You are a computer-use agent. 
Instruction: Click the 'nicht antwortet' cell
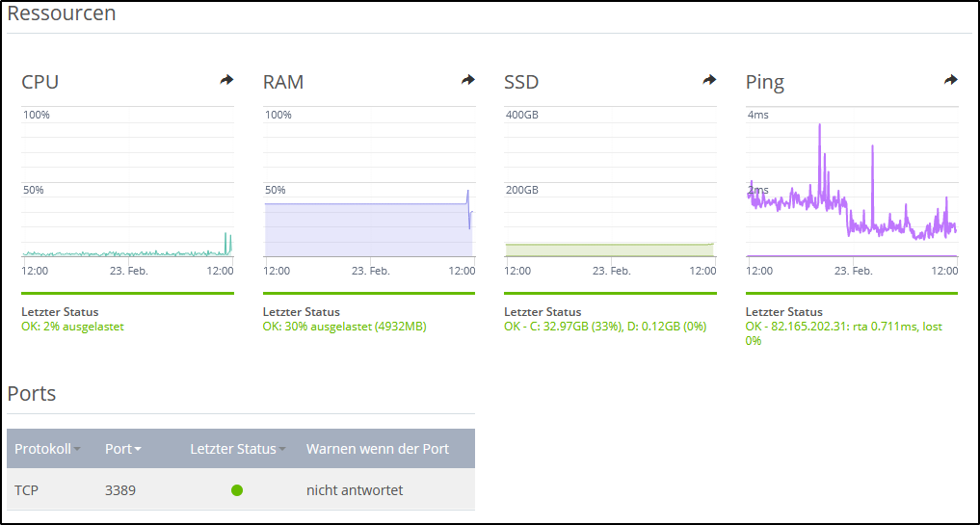pyautogui.click(x=355, y=490)
